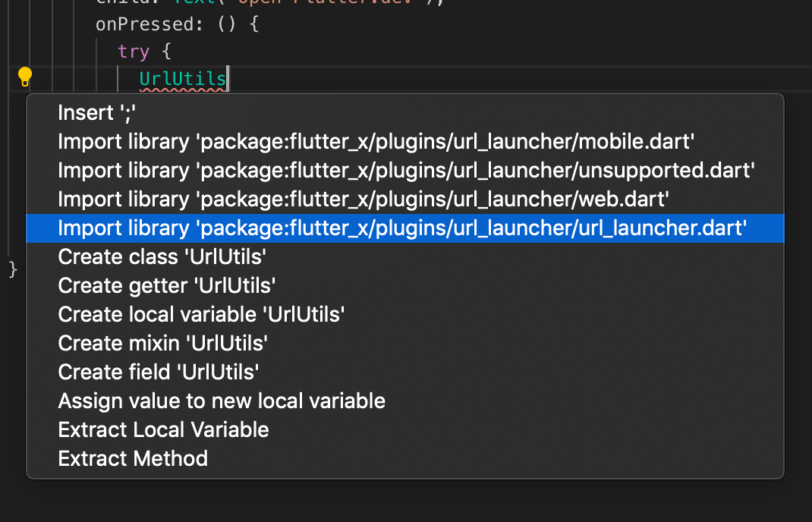Click the underlined UrlUtils identifier in code

183,79
